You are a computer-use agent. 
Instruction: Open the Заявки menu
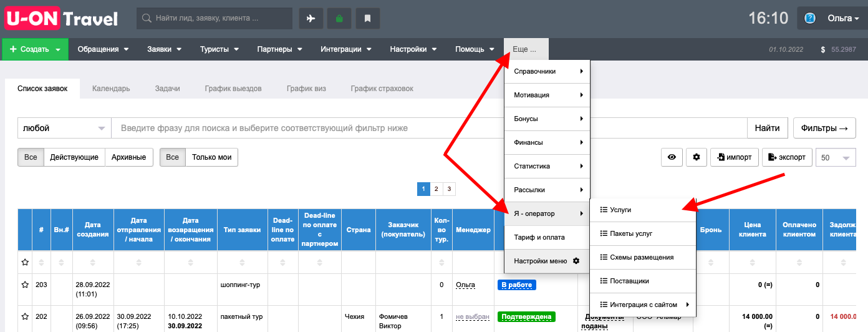[164, 49]
